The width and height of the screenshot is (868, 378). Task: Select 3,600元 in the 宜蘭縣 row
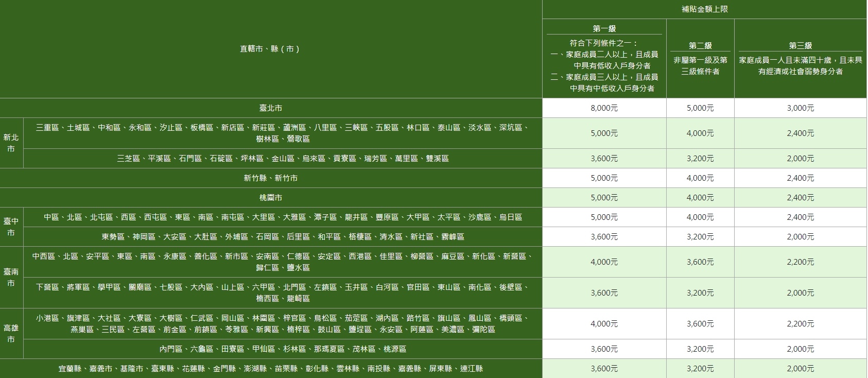604,369
